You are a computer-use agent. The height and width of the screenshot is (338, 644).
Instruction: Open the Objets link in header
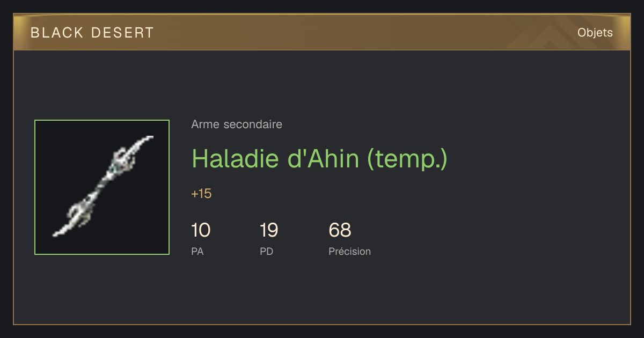click(x=595, y=33)
